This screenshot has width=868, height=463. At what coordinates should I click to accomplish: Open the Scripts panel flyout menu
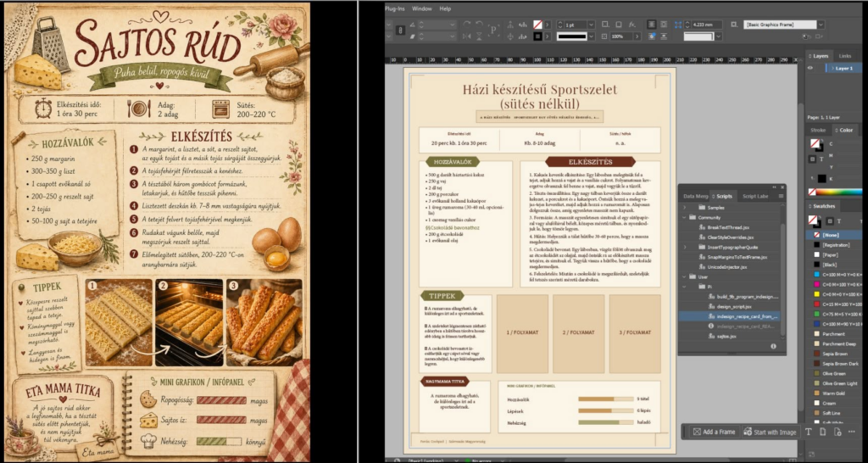click(781, 196)
